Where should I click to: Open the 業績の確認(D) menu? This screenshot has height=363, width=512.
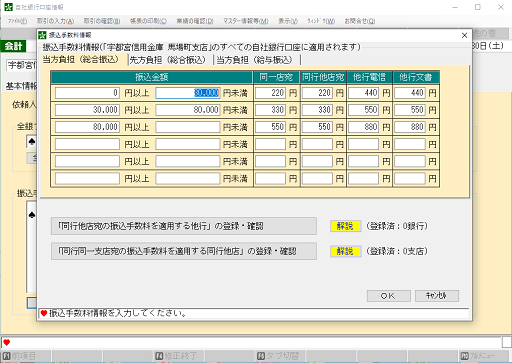[x=195, y=21]
